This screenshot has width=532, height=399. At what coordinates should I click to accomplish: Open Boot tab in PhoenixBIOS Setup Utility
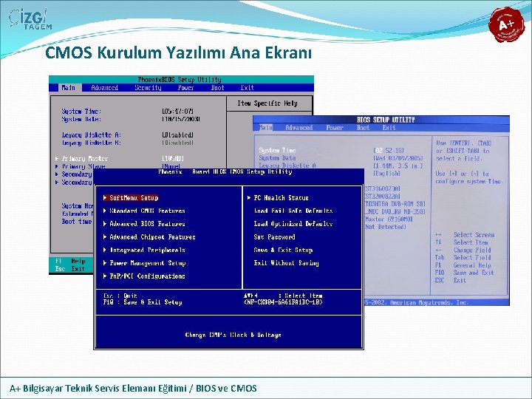pos(217,88)
